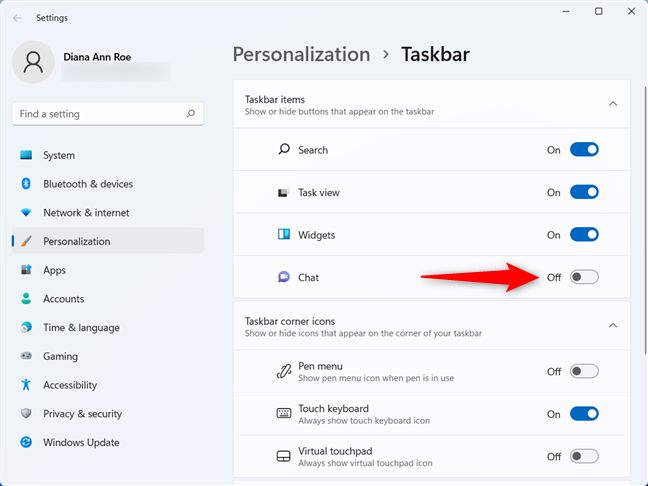Click the Time & language globe icon
Image resolution: width=648 pixels, height=486 pixels.
26,327
